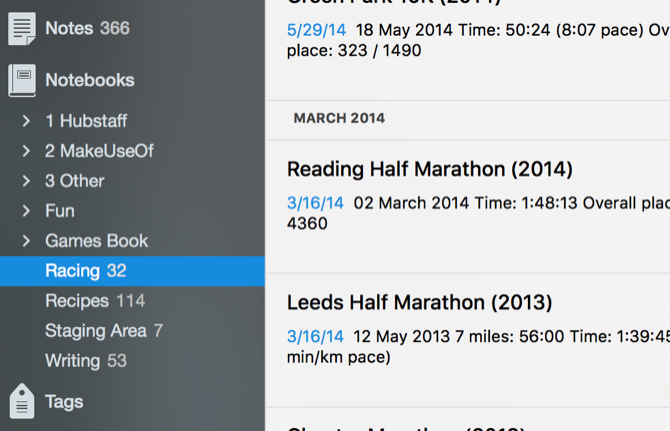Image resolution: width=670 pixels, height=431 pixels.
Task: Click the MARCH 2014 section header
Action: click(339, 118)
